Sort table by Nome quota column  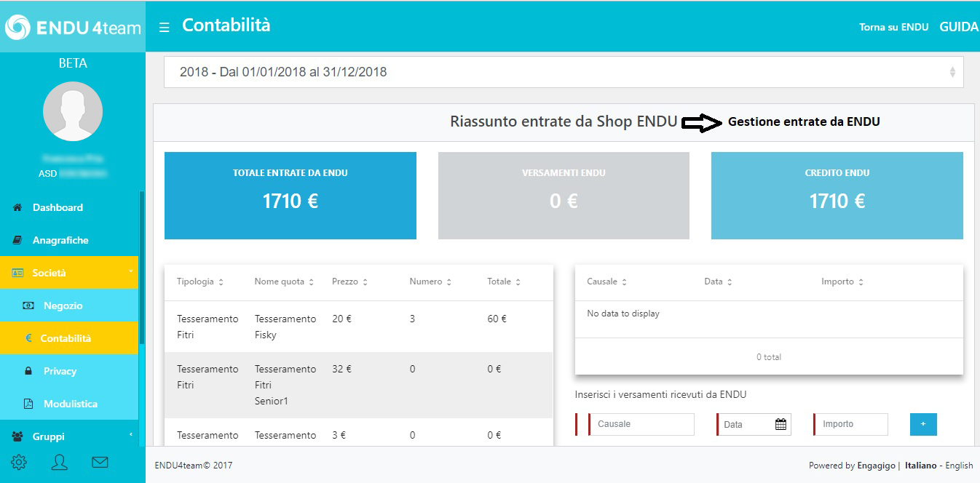point(284,282)
